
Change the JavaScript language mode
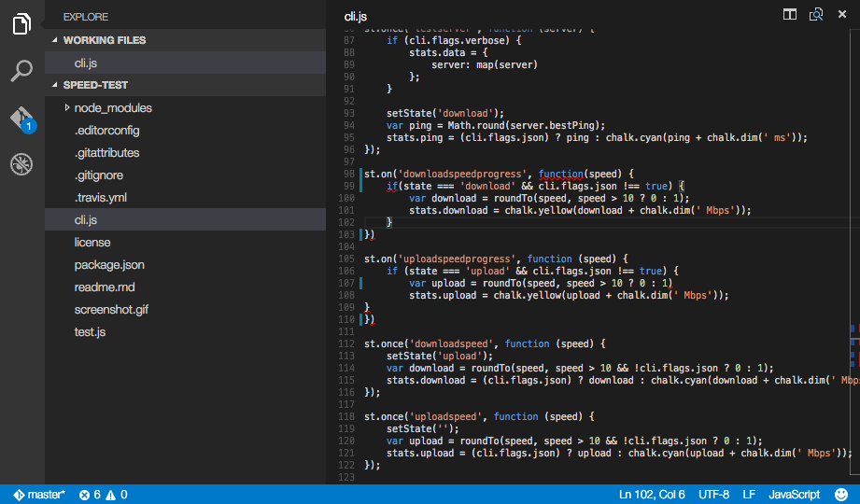[x=795, y=495]
